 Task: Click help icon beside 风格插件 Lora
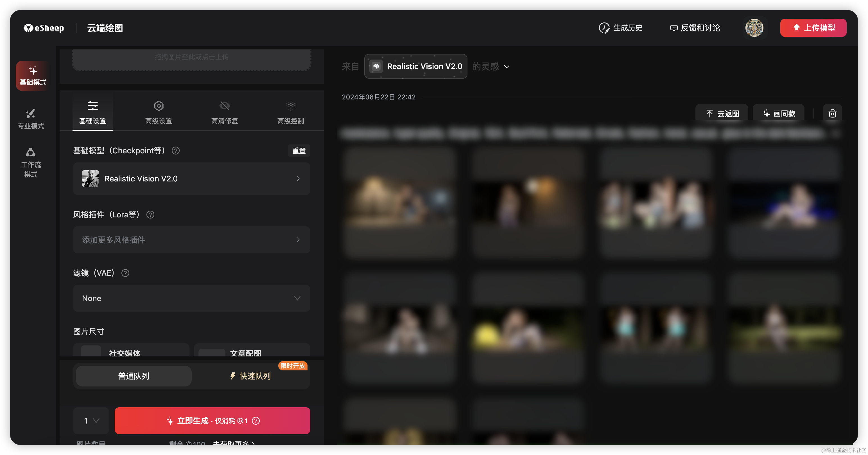(x=150, y=215)
